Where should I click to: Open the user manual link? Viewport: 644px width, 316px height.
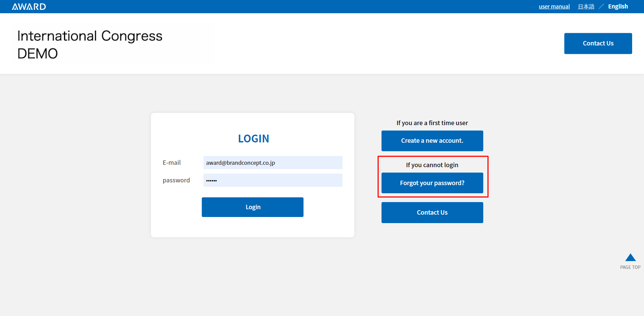click(x=554, y=6)
